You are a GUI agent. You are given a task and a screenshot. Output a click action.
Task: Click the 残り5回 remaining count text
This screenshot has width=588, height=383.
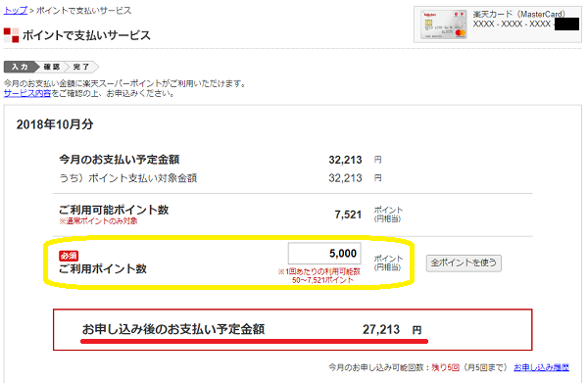(x=445, y=367)
